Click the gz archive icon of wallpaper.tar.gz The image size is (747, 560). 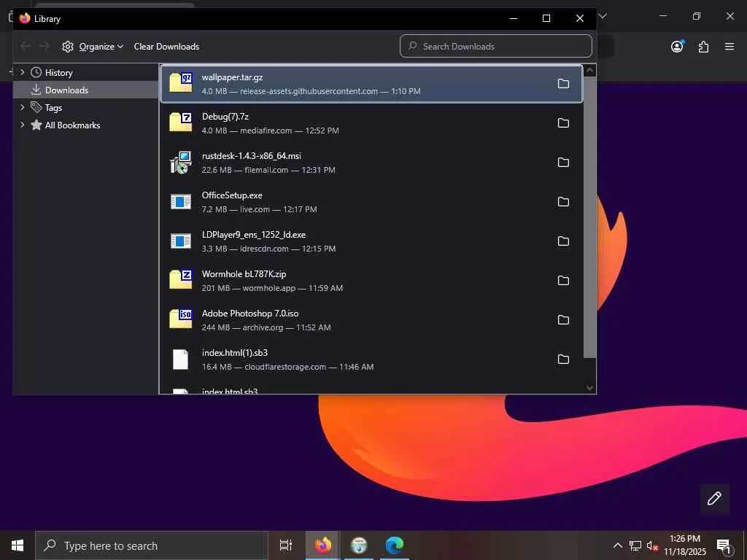tap(181, 82)
